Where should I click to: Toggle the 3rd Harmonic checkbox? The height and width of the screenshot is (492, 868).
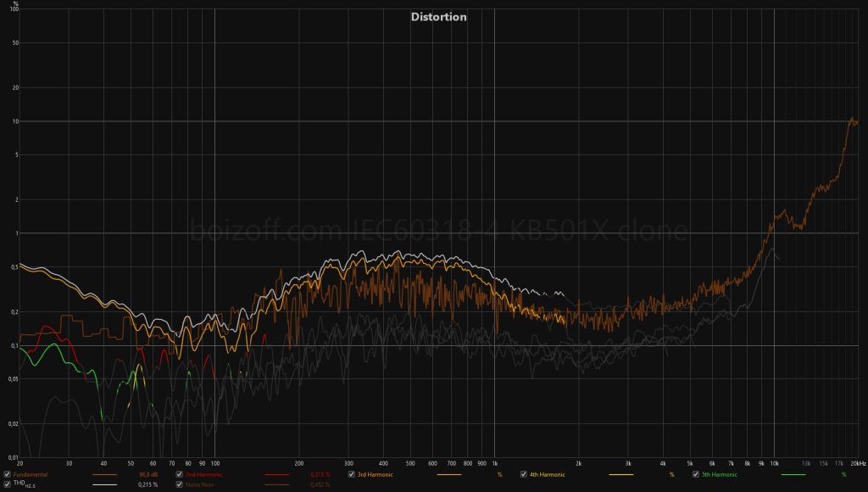[x=352, y=474]
